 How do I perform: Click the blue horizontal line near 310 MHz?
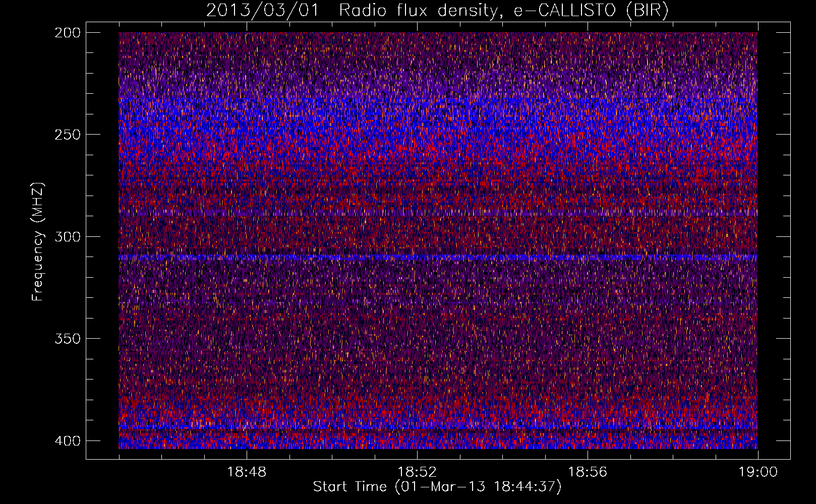438,257
